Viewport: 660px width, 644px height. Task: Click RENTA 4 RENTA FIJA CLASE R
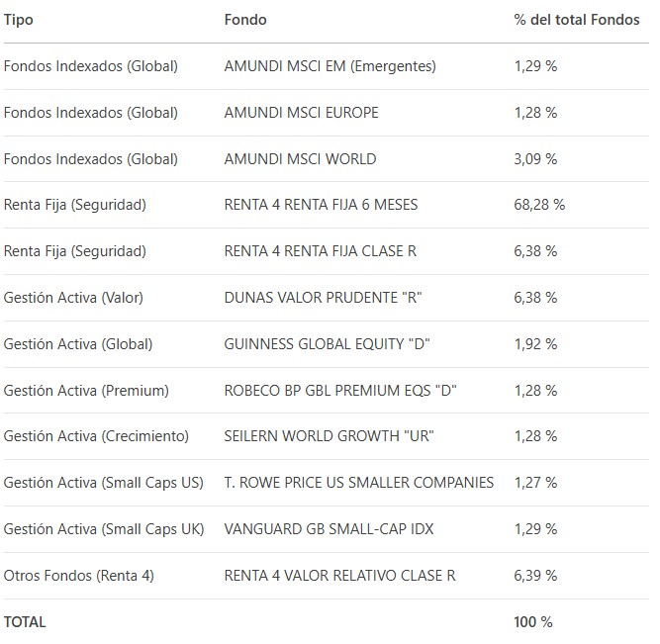coord(321,251)
